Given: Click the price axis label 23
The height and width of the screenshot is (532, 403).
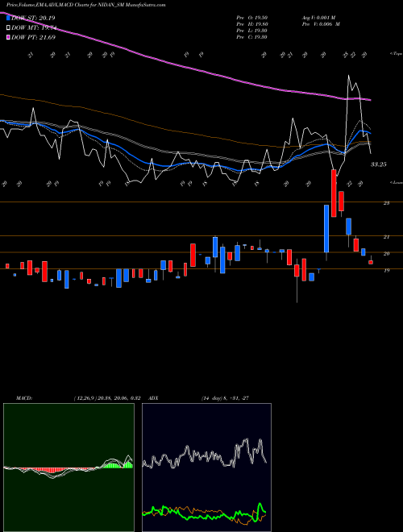Looking at the screenshot, I should click(x=386, y=203).
